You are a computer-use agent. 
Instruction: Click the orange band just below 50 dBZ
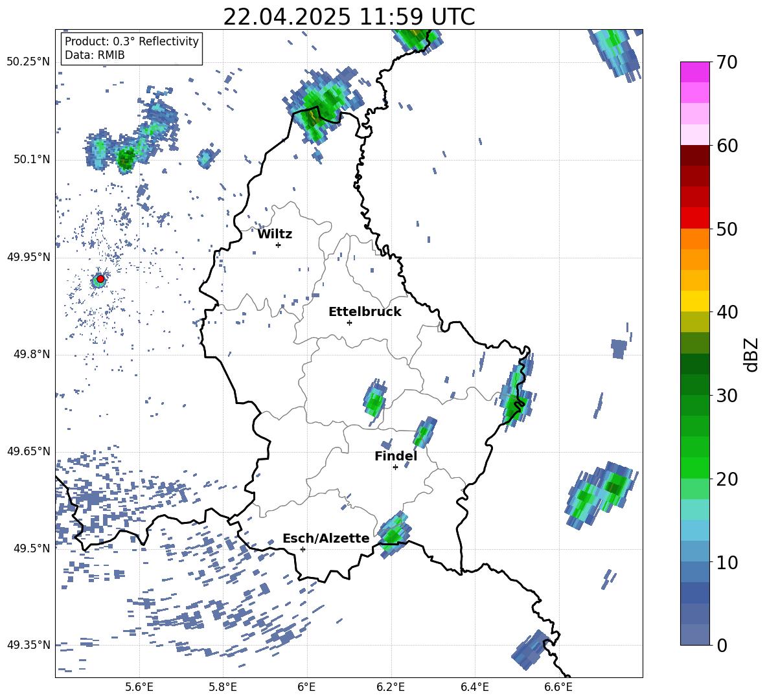[x=694, y=239]
